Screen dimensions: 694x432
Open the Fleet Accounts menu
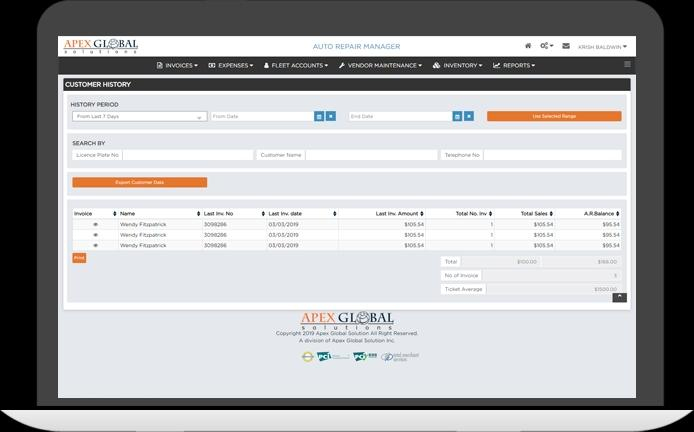296,66
